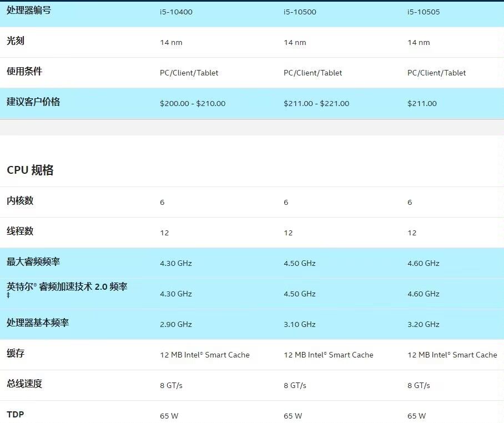Viewport: 504px width, 423px height.
Task: Click the $200.00 - $210.00 price
Action: click(193, 103)
